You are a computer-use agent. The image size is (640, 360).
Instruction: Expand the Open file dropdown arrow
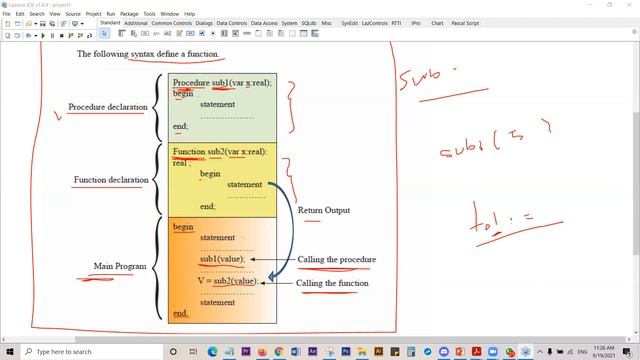(x=36, y=24)
